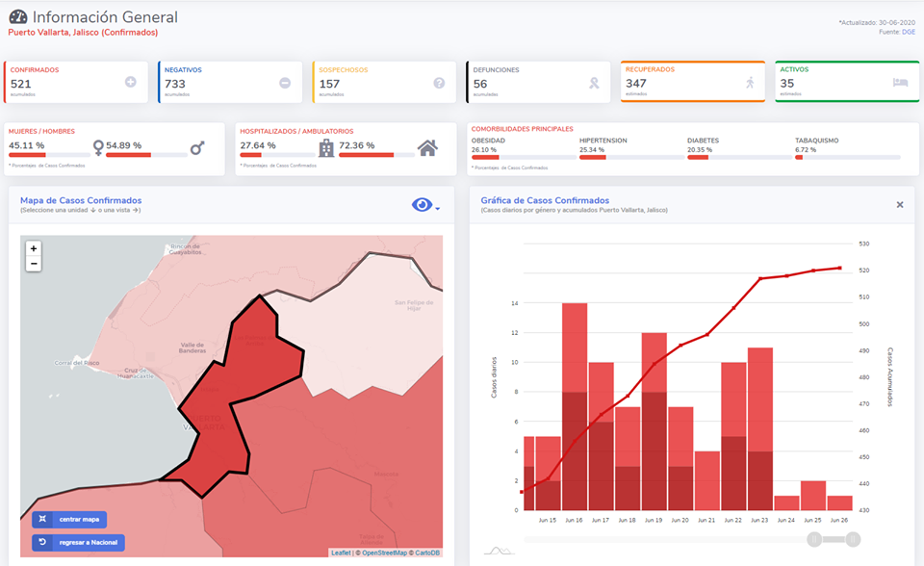Click the centrar mapa button

69,520
